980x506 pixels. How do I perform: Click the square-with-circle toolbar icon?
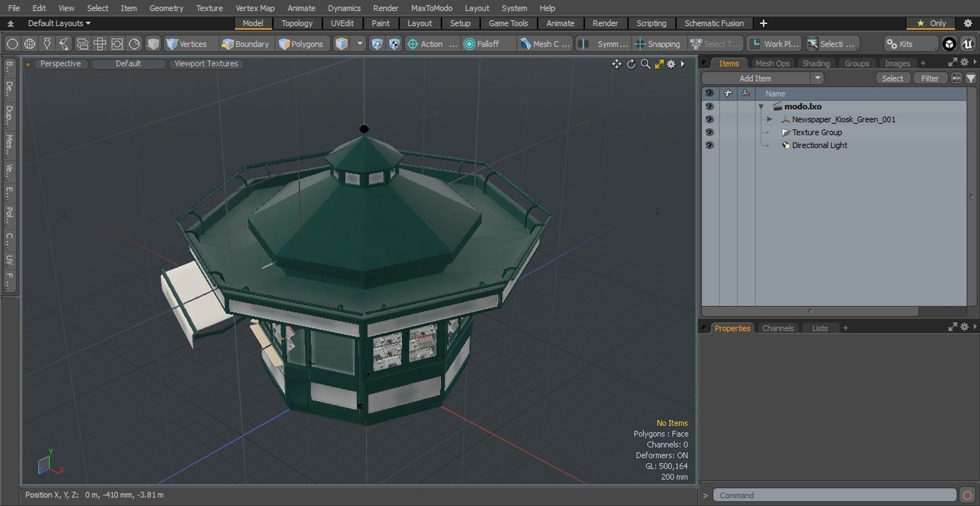pos(117,44)
